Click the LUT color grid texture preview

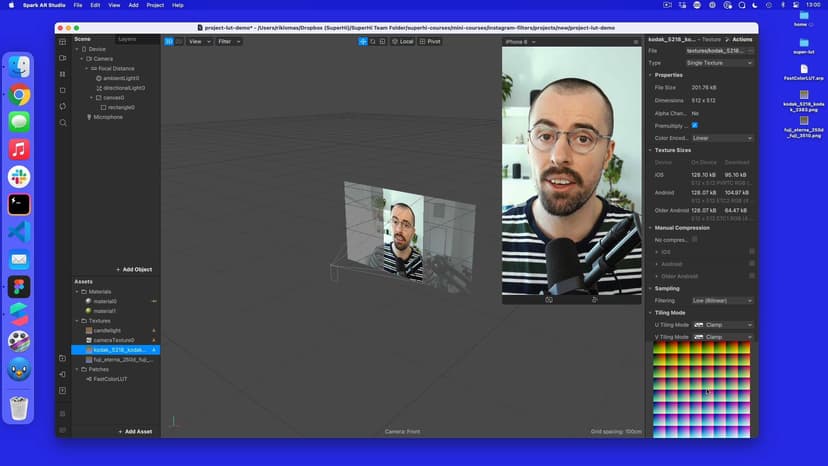[x=701, y=390]
